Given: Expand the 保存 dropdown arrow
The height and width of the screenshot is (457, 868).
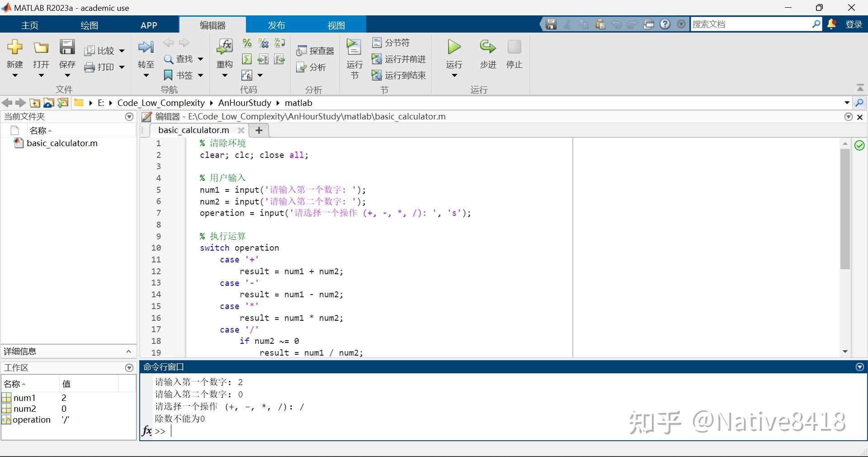Looking at the screenshot, I should point(67,76).
